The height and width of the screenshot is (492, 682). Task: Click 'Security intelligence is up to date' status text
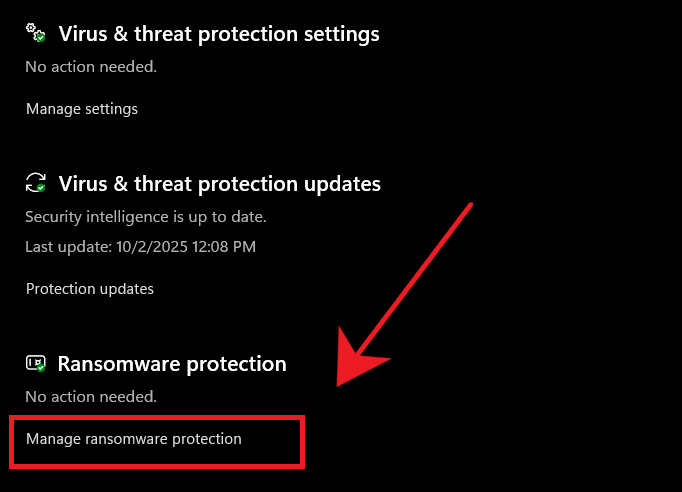point(146,217)
